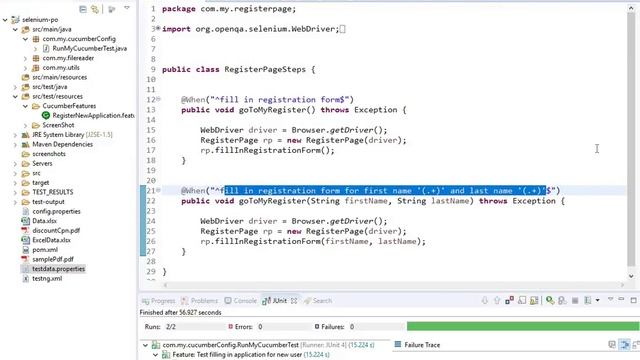Image resolution: width=640 pixels, height=360 pixels.
Task: Expand the ScreenShot folder
Action: click(x=25, y=125)
